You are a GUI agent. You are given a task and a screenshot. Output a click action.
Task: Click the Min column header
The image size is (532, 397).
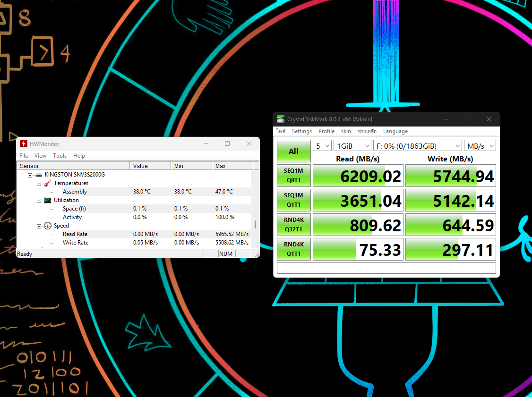point(191,166)
